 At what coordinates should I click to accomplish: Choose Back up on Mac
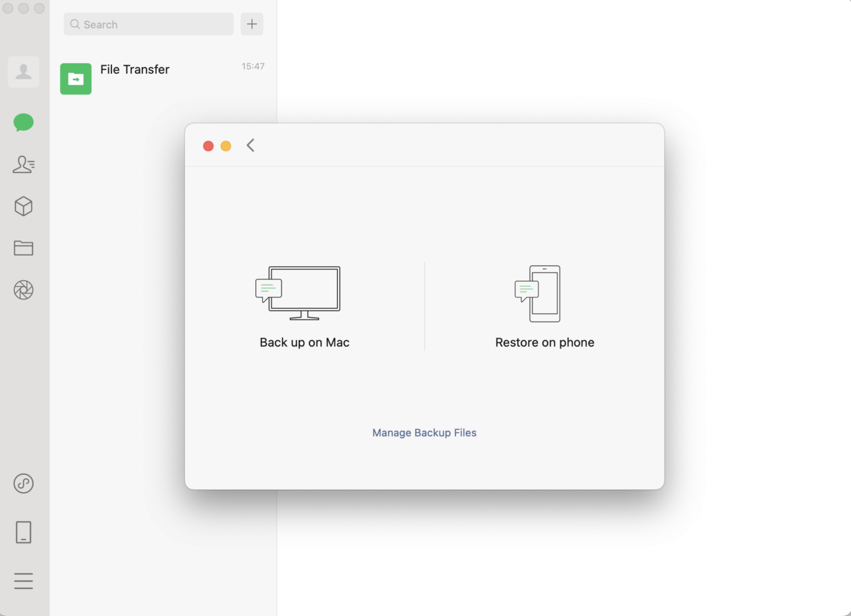[304, 342]
